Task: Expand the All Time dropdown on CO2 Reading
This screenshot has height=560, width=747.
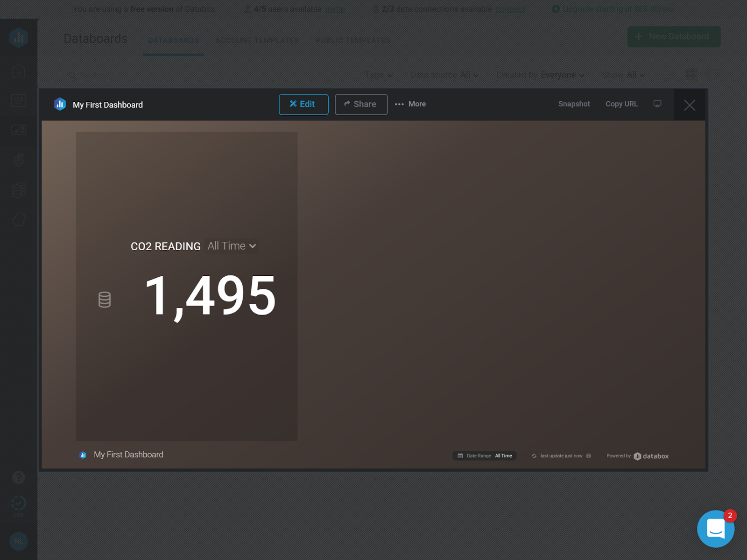Action: pos(231,246)
